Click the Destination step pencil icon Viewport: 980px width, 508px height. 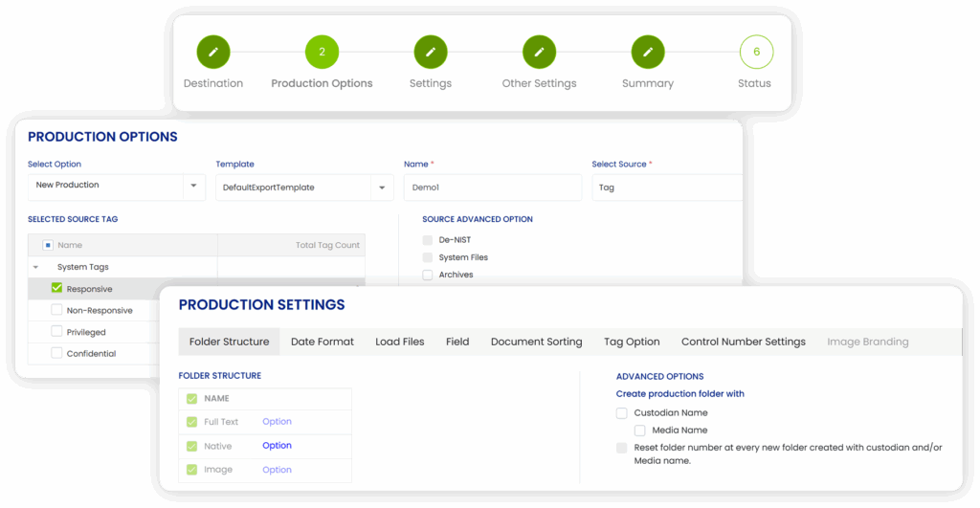(213, 52)
